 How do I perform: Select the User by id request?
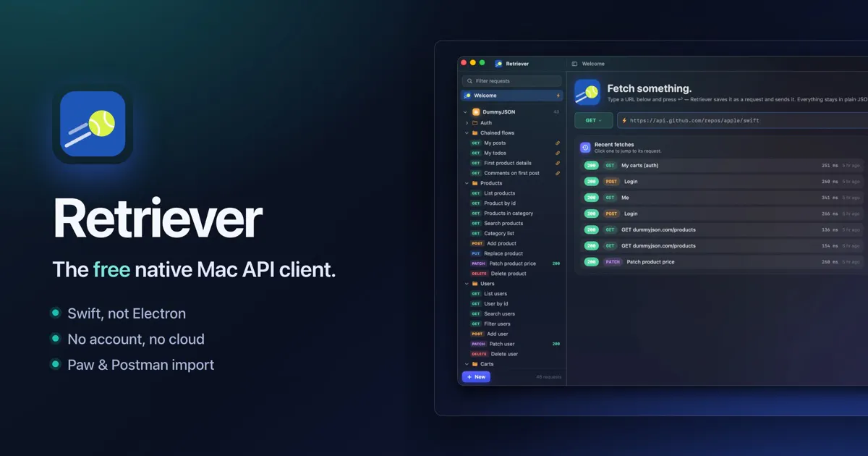pos(511,304)
